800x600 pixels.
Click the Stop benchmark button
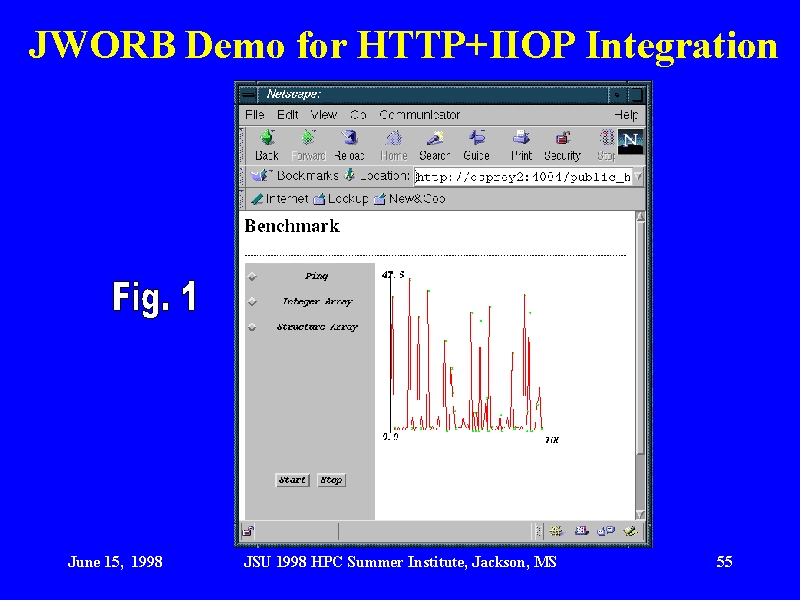(331, 480)
